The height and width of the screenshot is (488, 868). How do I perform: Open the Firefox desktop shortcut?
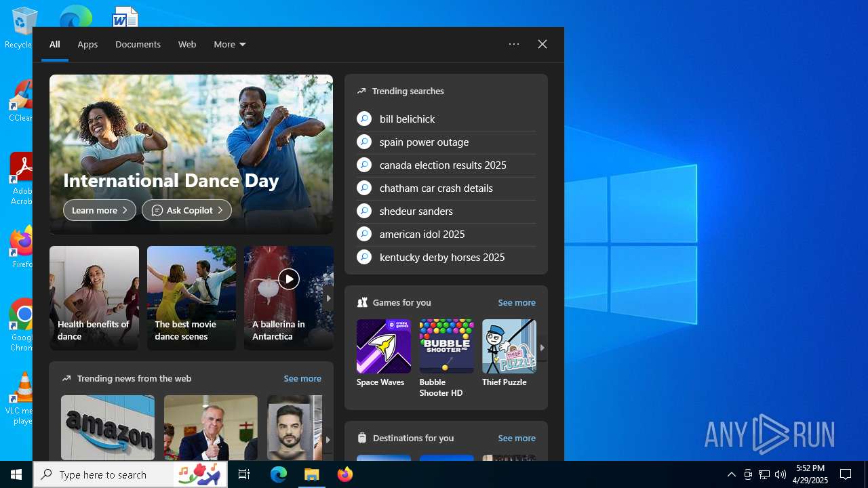(20, 247)
